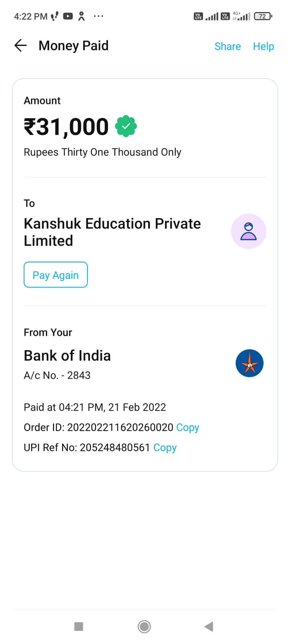
Task: Tap the green verified checkmark badge
Action: (x=126, y=126)
